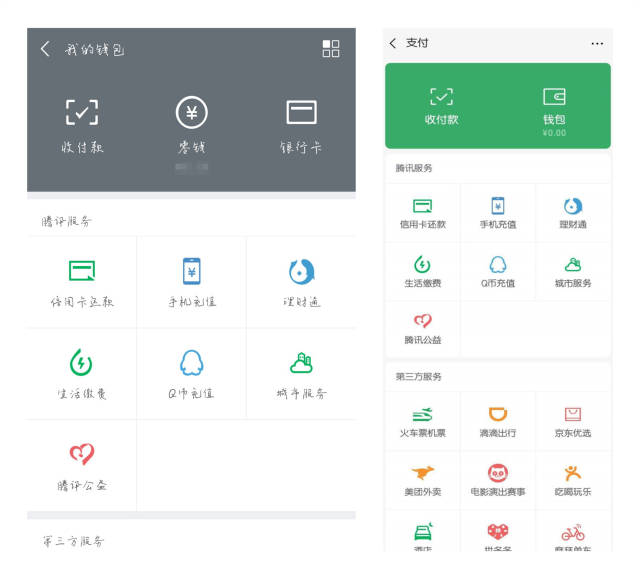Open 城市服务 in the 我的钱包 screen
The height and width of the screenshot is (579, 640).
click(301, 375)
